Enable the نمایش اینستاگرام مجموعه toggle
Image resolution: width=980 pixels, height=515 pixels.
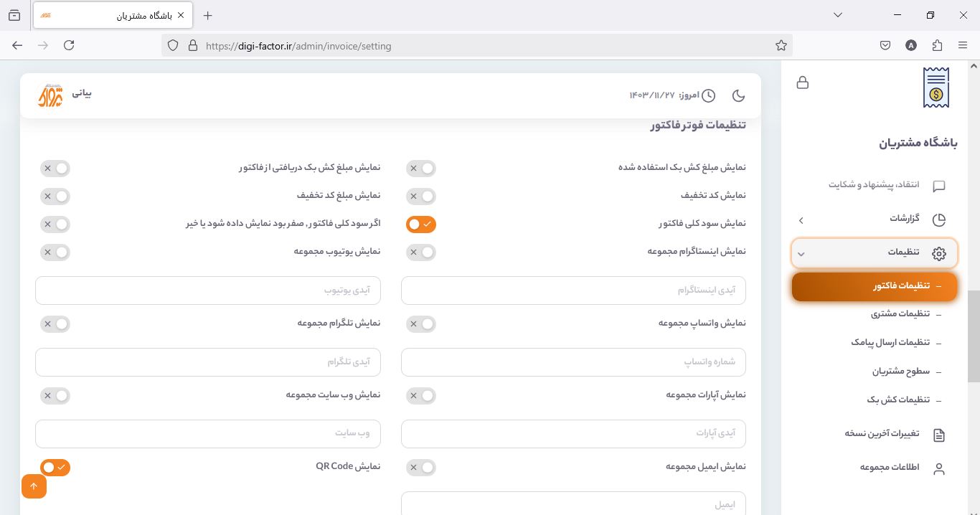[x=421, y=252]
